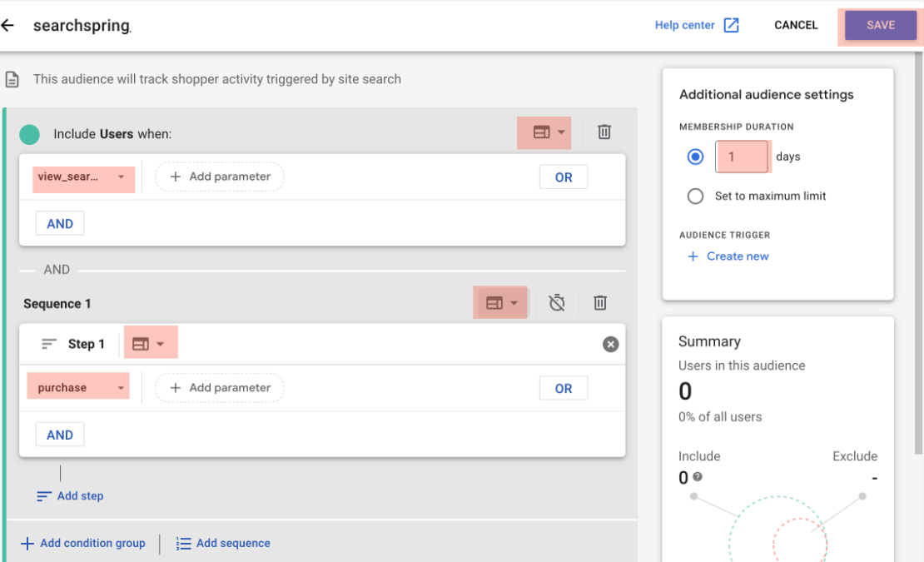924x562 pixels.
Task: Open the Step 1 scoping dropdown
Action: tap(150, 342)
